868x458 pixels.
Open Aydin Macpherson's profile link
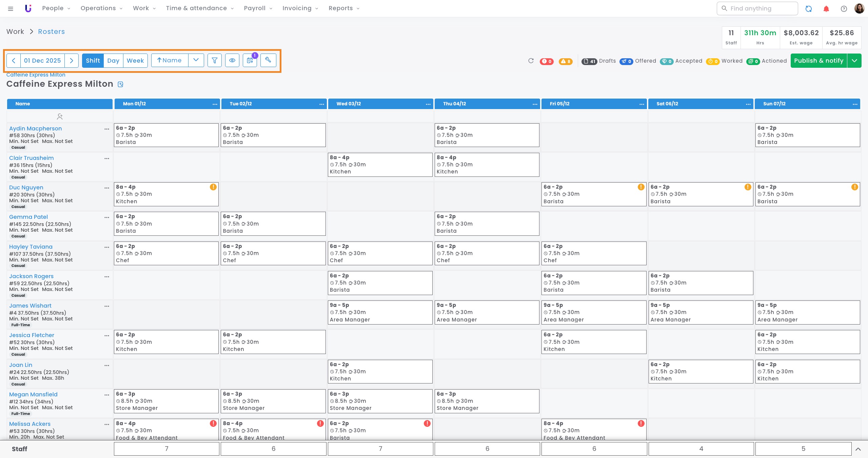(x=35, y=128)
